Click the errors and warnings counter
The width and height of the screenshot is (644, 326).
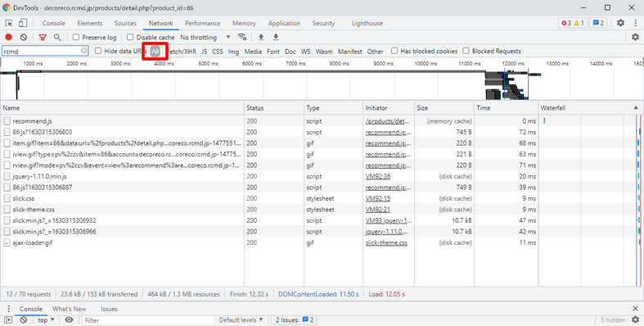click(573, 23)
